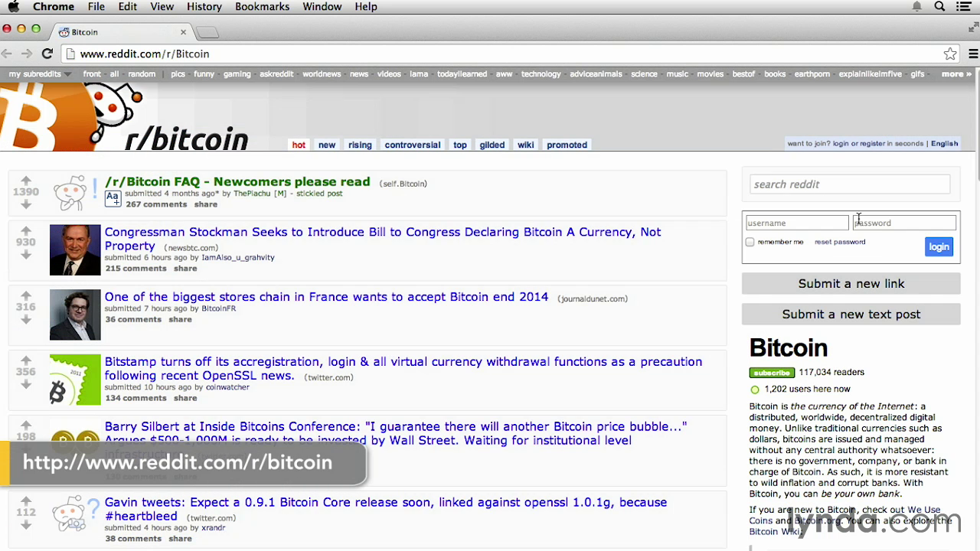Upvote the Congressman Stockman post
The image size is (980, 551).
tap(26, 230)
